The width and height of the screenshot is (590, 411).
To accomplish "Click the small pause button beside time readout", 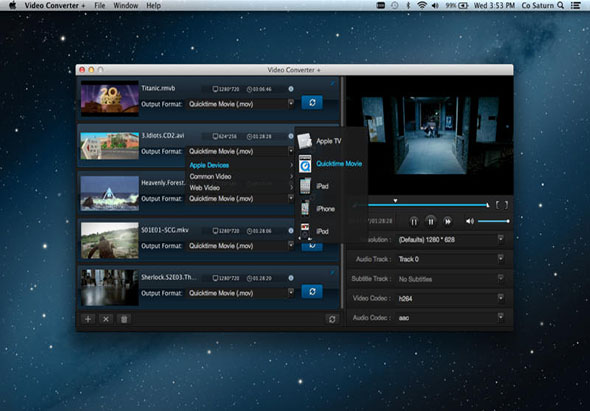I will tap(414, 221).
